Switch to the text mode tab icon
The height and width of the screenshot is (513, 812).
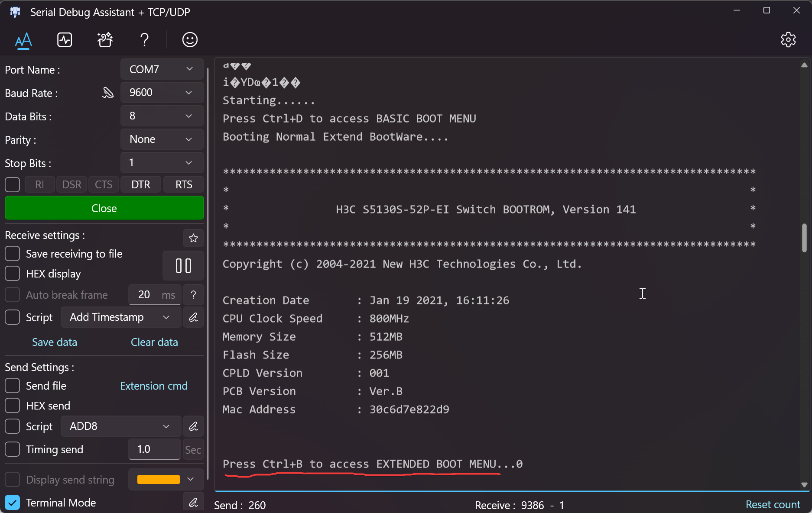coord(23,40)
